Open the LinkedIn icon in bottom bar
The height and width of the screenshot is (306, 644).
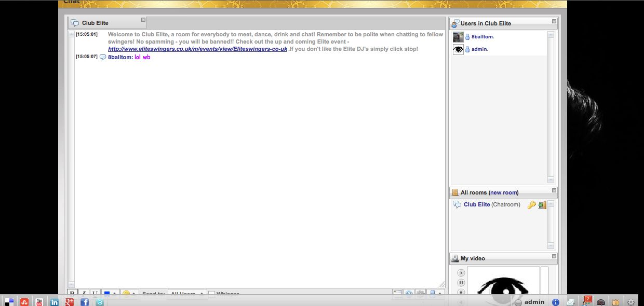click(54, 302)
